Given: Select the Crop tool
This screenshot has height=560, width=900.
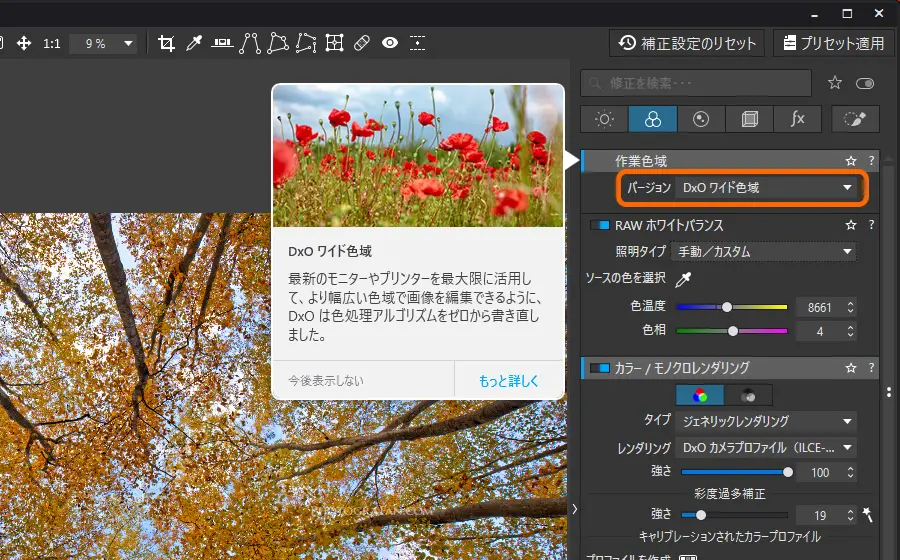Looking at the screenshot, I should [x=166, y=43].
